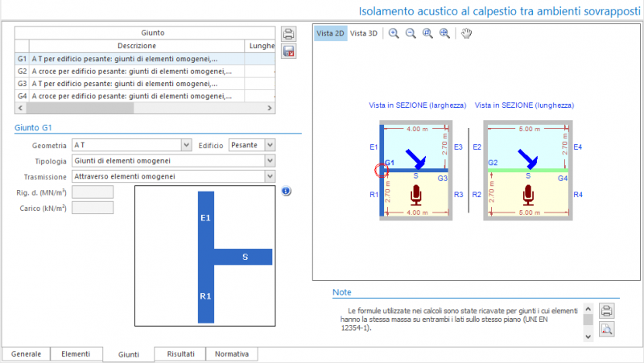Zoom in on the section view

(x=394, y=33)
